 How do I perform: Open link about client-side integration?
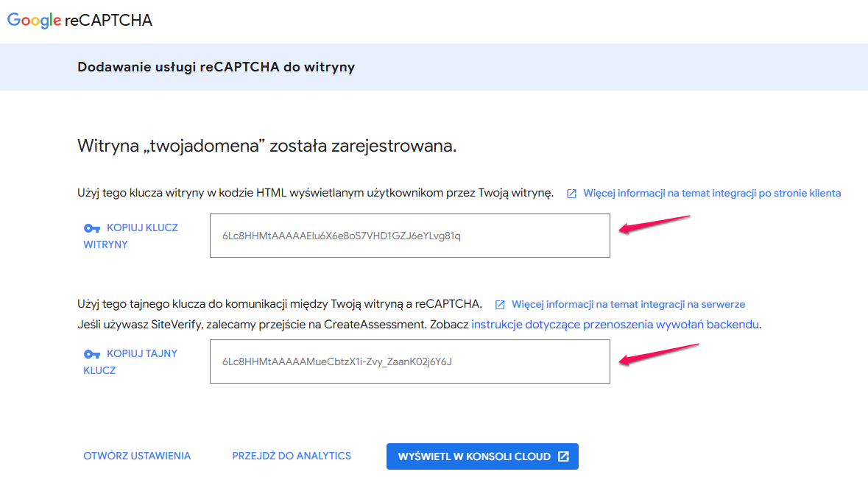point(712,194)
